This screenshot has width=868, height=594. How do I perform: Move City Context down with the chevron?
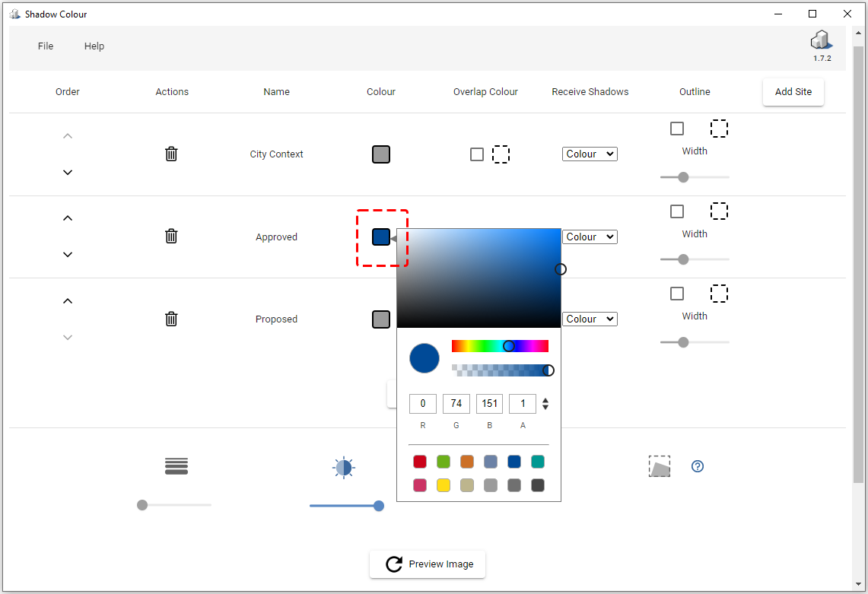67,173
